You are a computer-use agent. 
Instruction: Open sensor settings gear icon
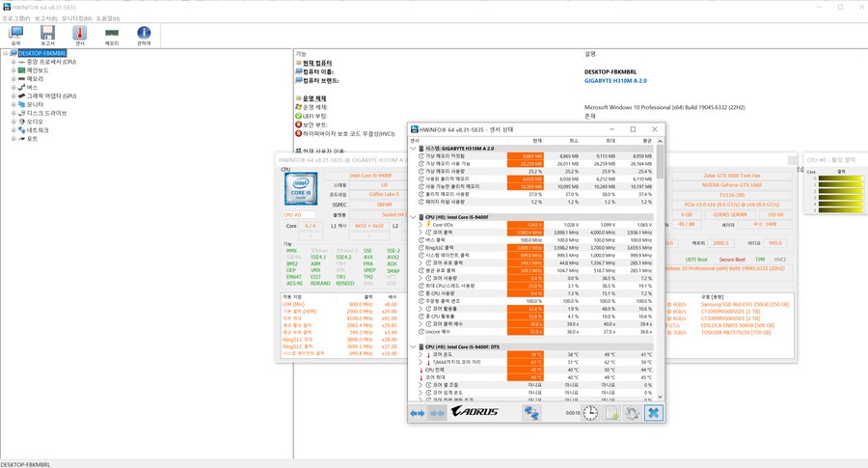632,413
